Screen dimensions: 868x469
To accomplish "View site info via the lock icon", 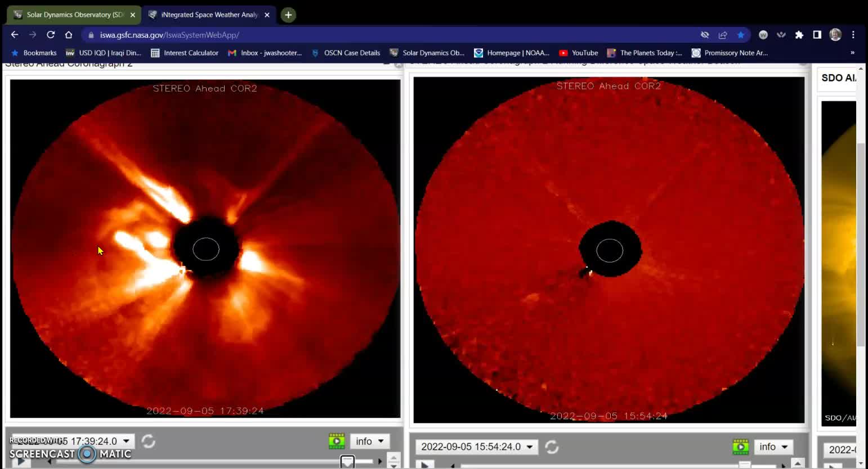I will (91, 35).
